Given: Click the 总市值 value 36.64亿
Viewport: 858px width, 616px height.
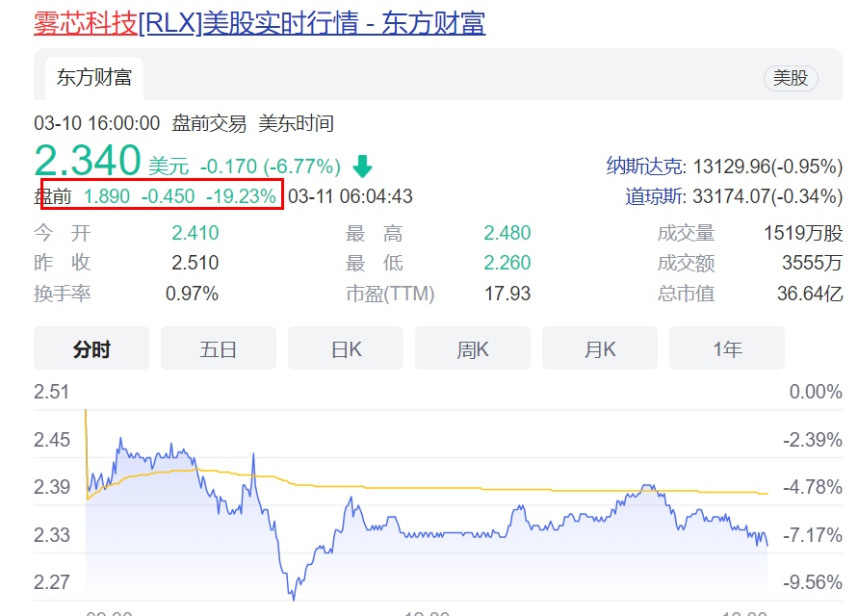Looking at the screenshot, I should [x=810, y=294].
